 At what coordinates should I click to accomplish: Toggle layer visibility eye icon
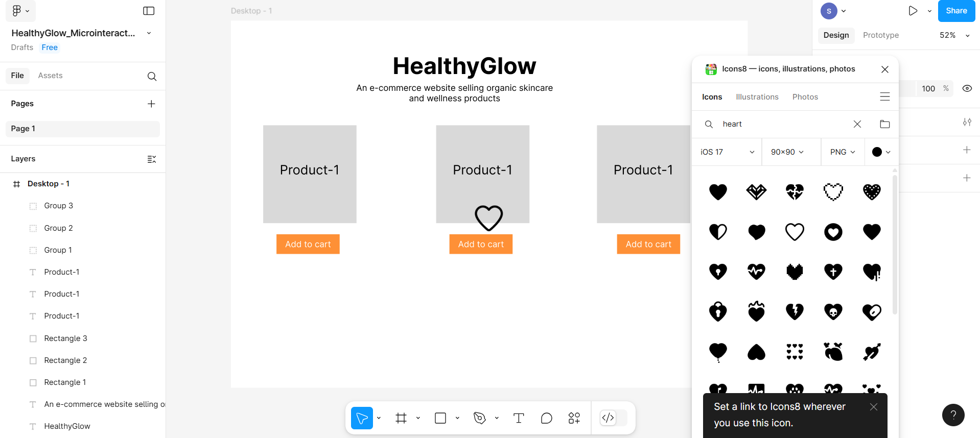tap(967, 88)
